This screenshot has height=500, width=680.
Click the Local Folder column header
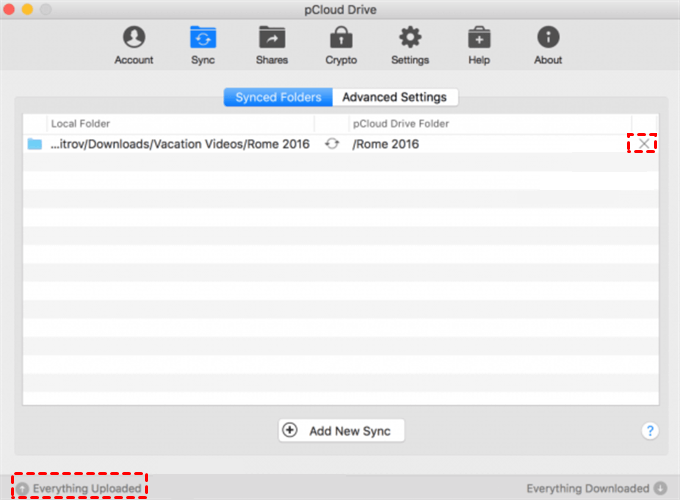click(81, 124)
